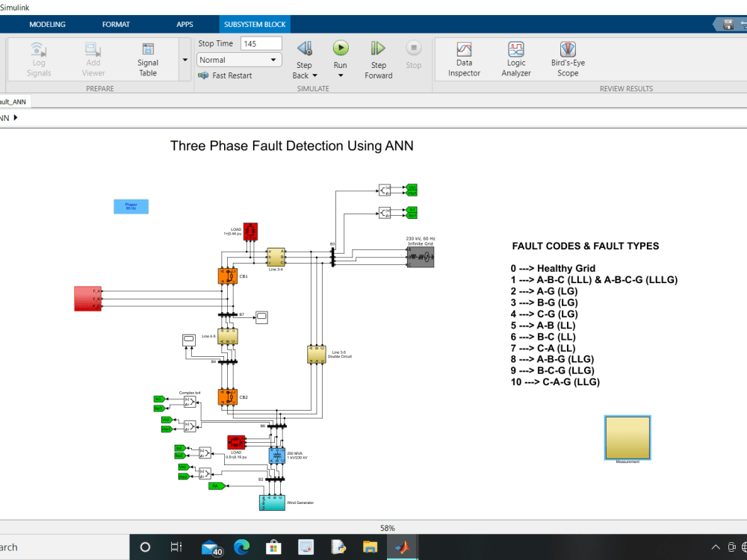747x560 pixels.
Task: Select the 230 kV Infinite Grid block
Action: coord(420,257)
